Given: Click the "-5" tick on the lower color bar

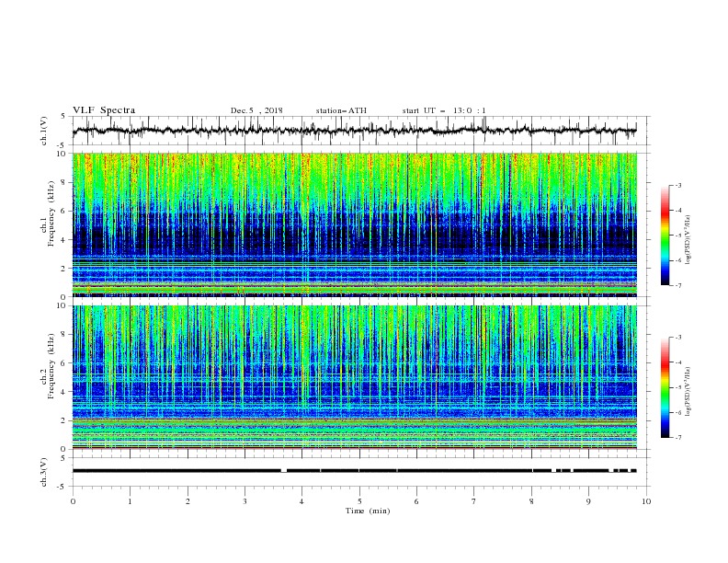Looking at the screenshot, I should click(x=677, y=387).
